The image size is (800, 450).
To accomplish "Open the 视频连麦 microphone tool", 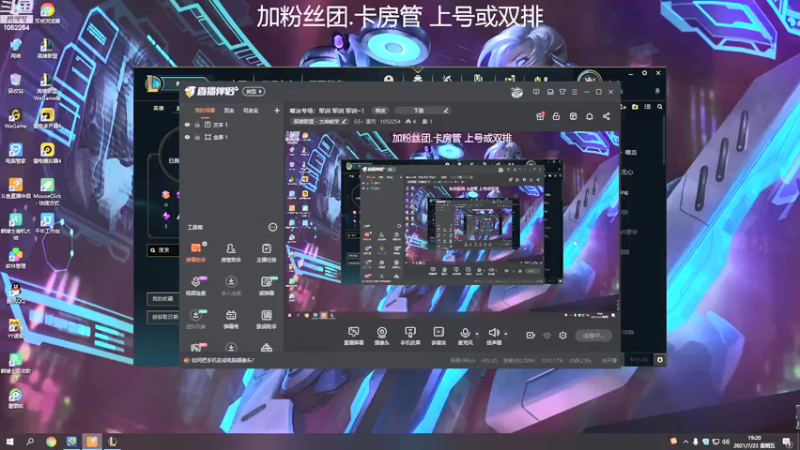I will [x=195, y=285].
